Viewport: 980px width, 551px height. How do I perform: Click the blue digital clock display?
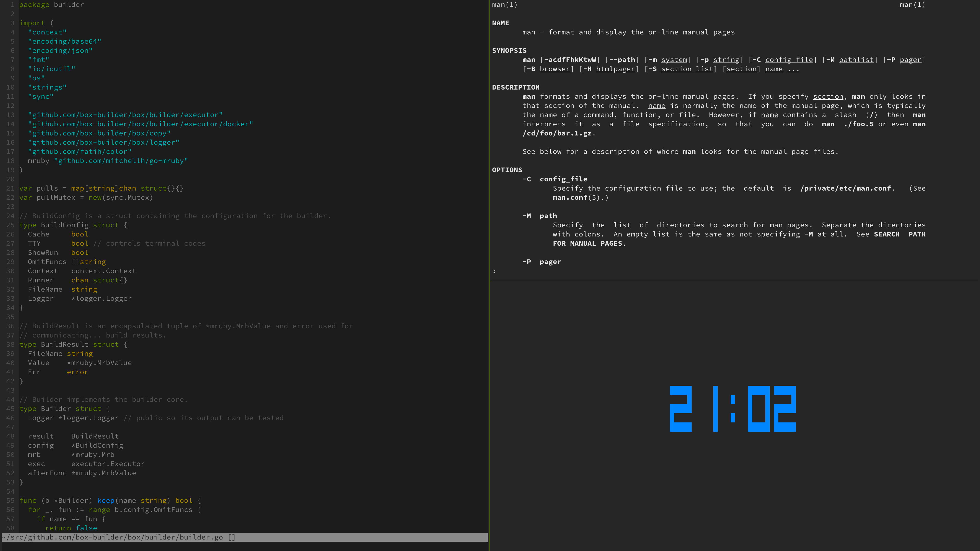[732, 409]
